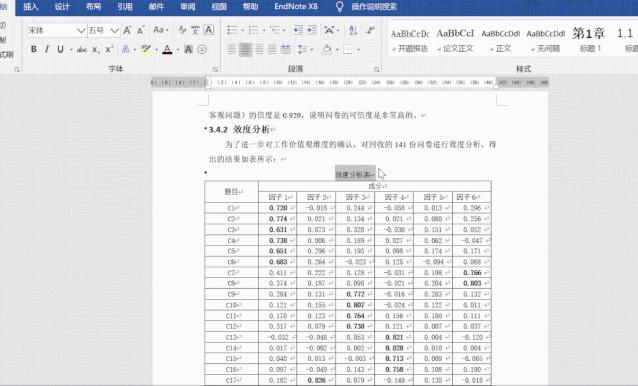Screen dimensions: 638x386
Task: Insert enclosed character icon
Action: click(x=202, y=50)
